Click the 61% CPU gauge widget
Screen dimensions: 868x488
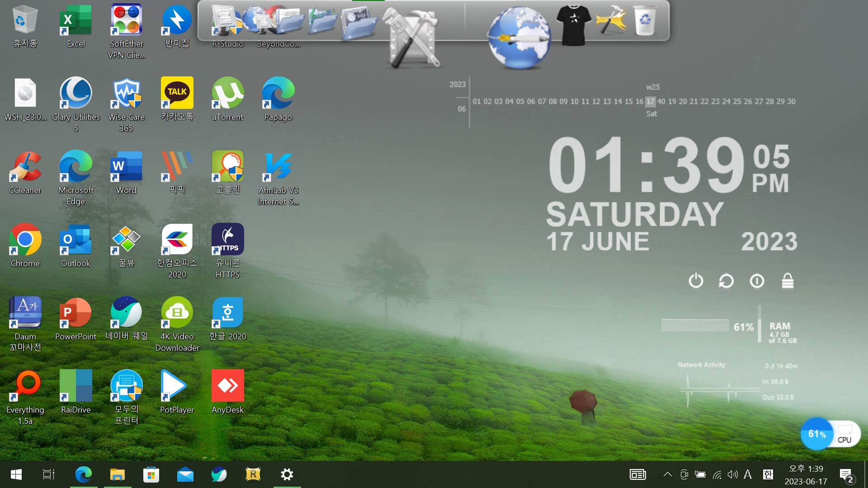pyautogui.click(x=817, y=434)
